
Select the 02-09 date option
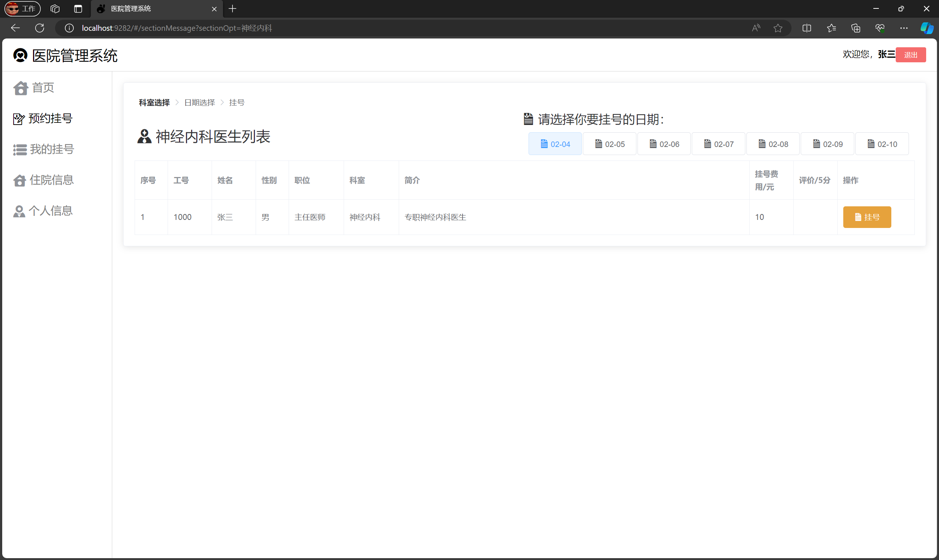pyautogui.click(x=827, y=144)
